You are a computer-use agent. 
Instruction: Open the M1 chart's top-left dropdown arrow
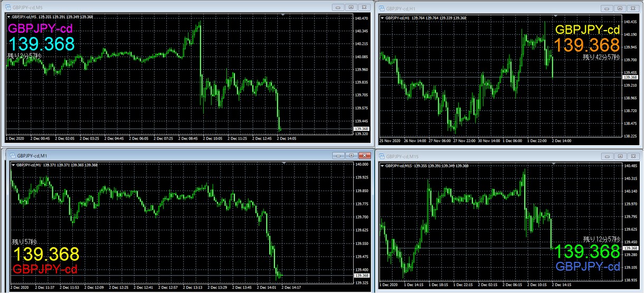pos(13,165)
